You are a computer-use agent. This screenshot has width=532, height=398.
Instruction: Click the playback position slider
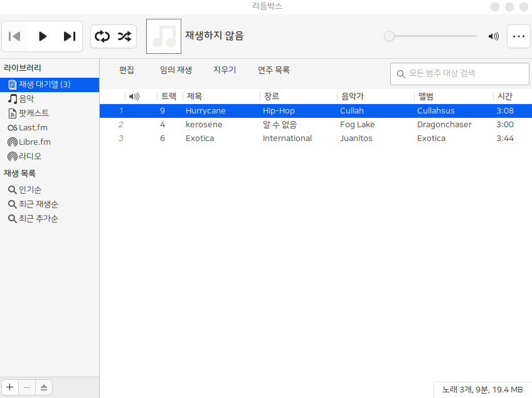(432, 36)
